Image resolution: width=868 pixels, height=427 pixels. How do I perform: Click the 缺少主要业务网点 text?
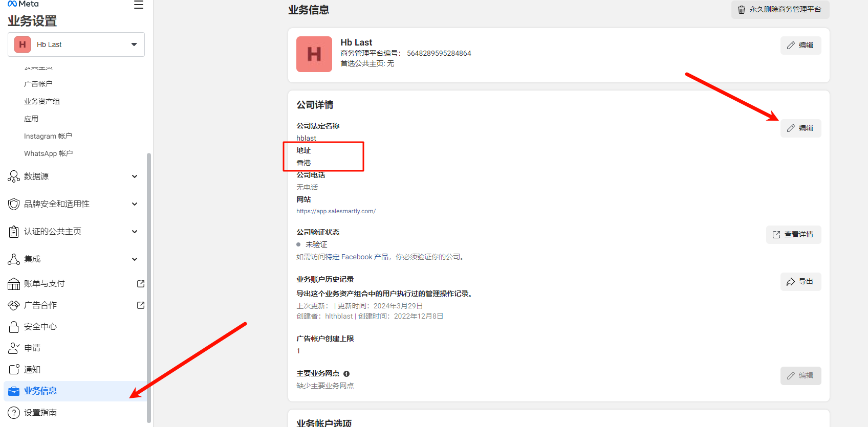coord(325,386)
